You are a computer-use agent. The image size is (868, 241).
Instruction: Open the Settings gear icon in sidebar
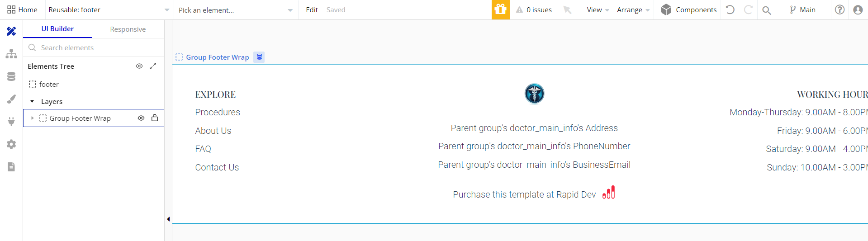coord(11,144)
